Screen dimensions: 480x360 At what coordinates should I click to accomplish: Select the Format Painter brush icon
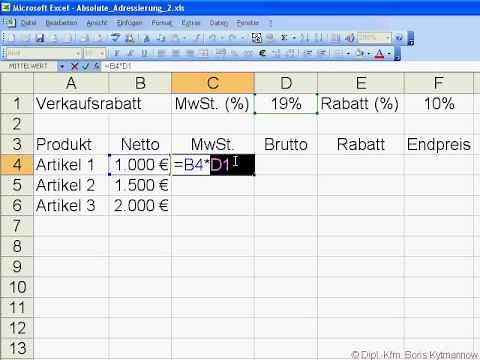pyautogui.click(x=197, y=38)
